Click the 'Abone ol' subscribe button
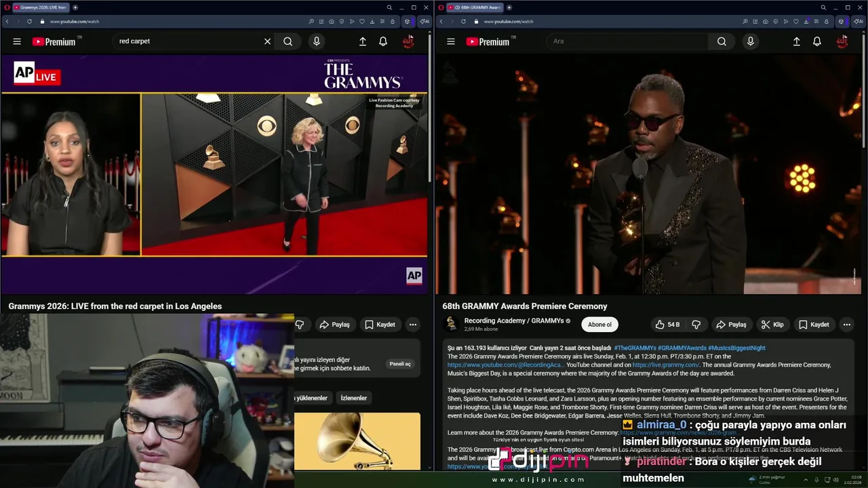 [x=599, y=325]
